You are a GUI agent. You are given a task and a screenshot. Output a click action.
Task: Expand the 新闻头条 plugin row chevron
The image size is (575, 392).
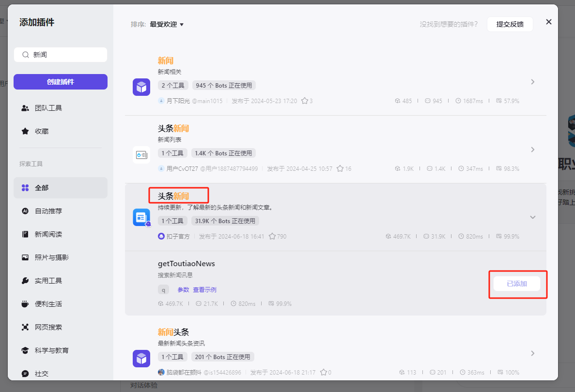533,353
